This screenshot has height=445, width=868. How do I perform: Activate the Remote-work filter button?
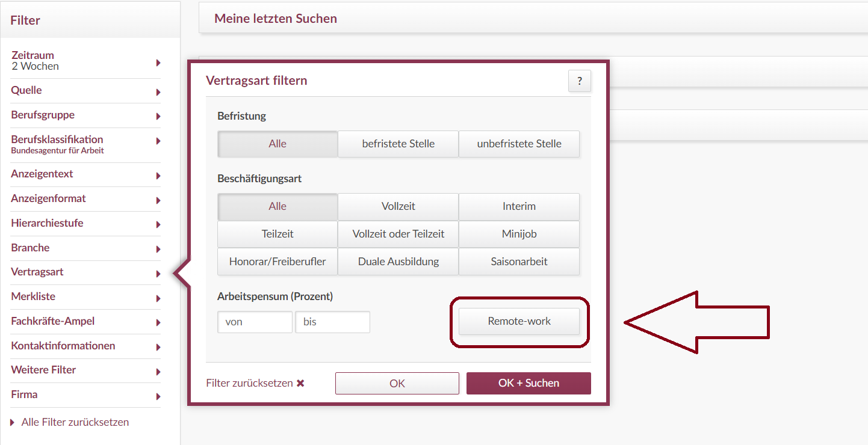(519, 321)
